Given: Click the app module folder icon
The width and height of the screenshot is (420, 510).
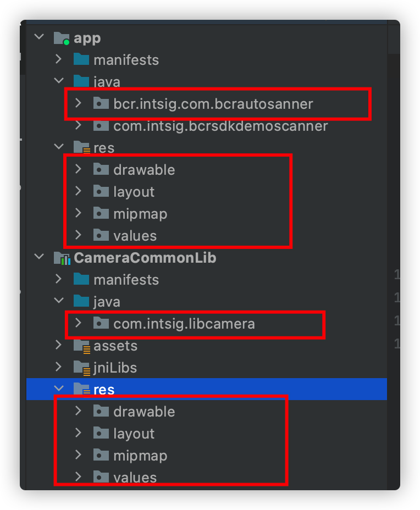Looking at the screenshot, I should pos(62,38).
